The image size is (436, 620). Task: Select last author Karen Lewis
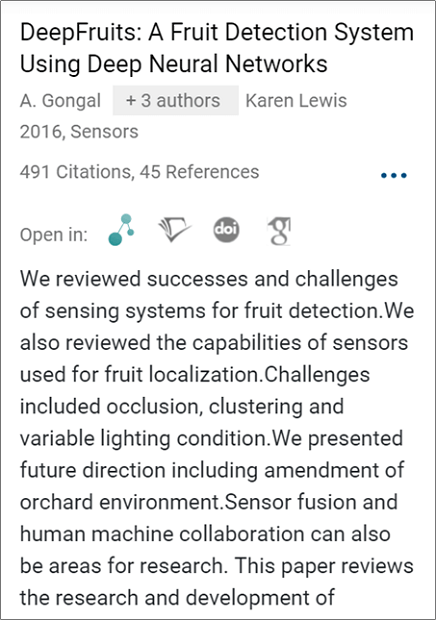click(x=296, y=100)
